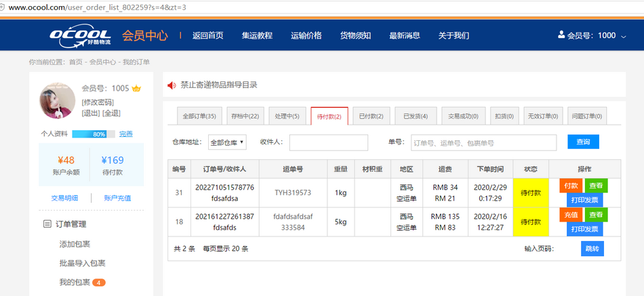Image resolution: width=644 pixels, height=296 pixels.
Task: Click the 查询 search button
Action: pos(583,142)
